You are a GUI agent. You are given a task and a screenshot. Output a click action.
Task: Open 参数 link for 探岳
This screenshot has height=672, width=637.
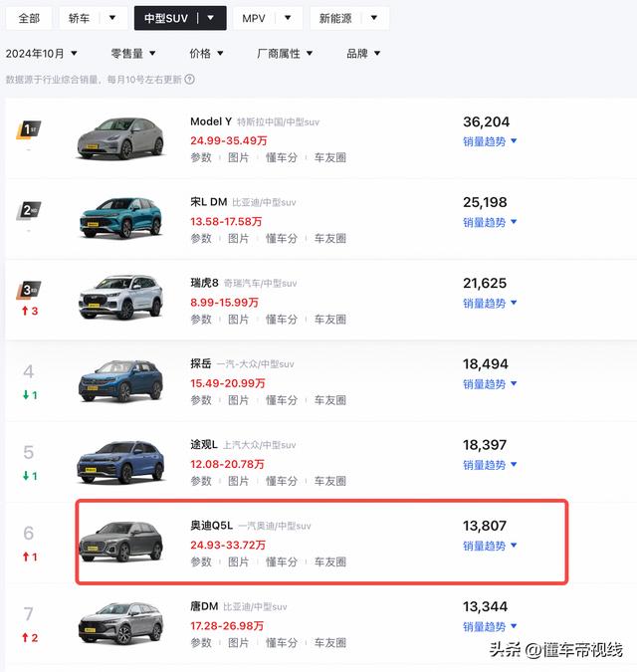click(201, 400)
